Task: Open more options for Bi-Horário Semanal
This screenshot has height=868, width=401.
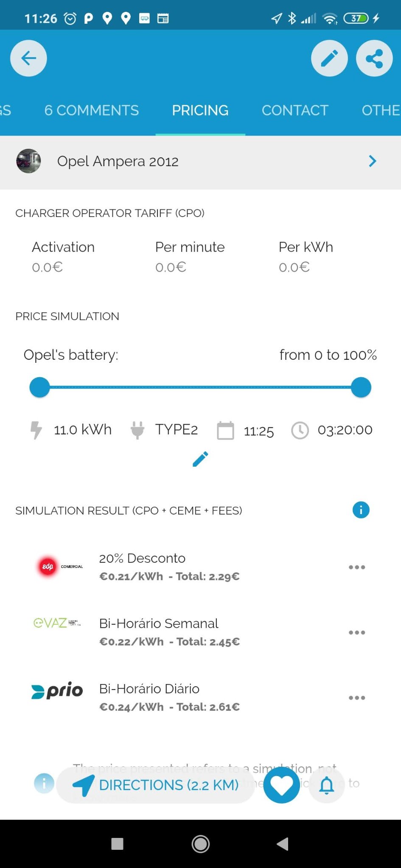Action: click(x=356, y=632)
